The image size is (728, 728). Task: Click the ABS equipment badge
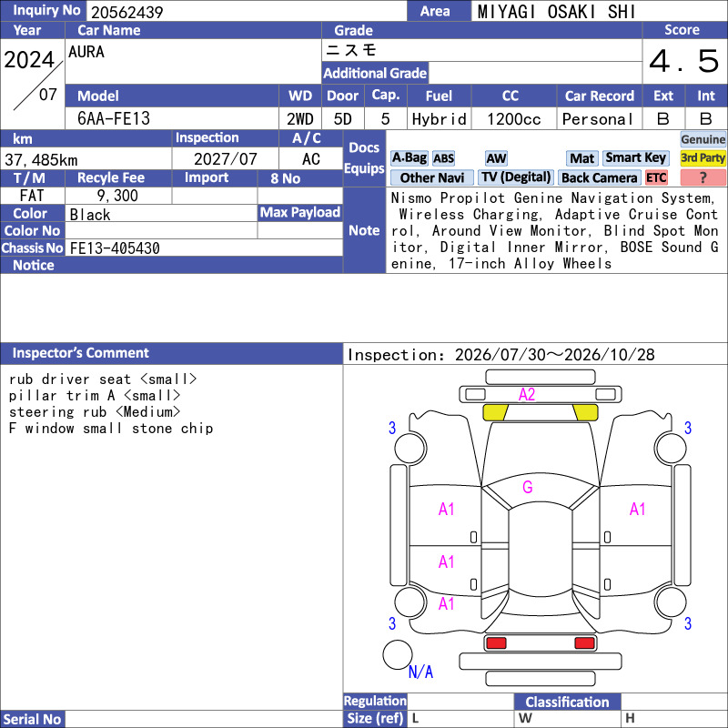coord(443,158)
